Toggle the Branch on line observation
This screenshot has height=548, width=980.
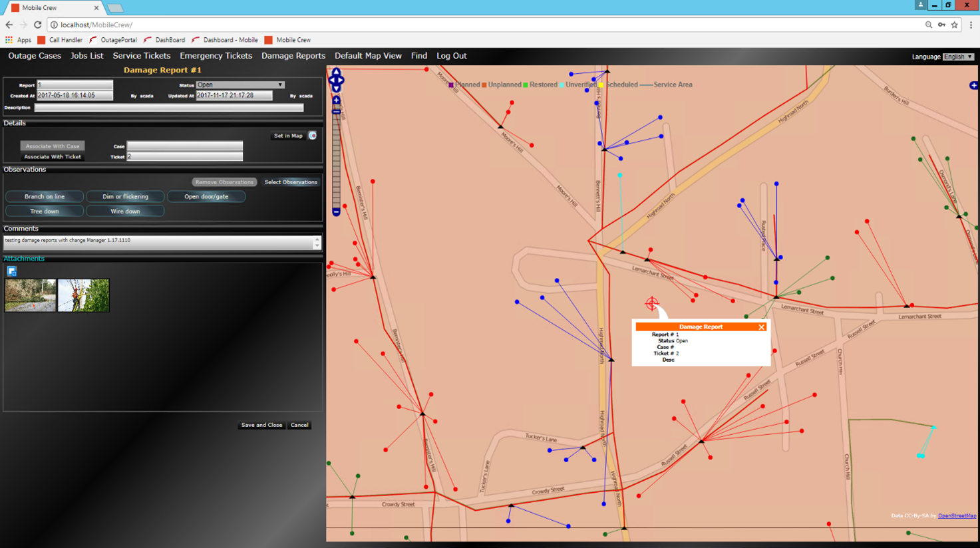(45, 197)
